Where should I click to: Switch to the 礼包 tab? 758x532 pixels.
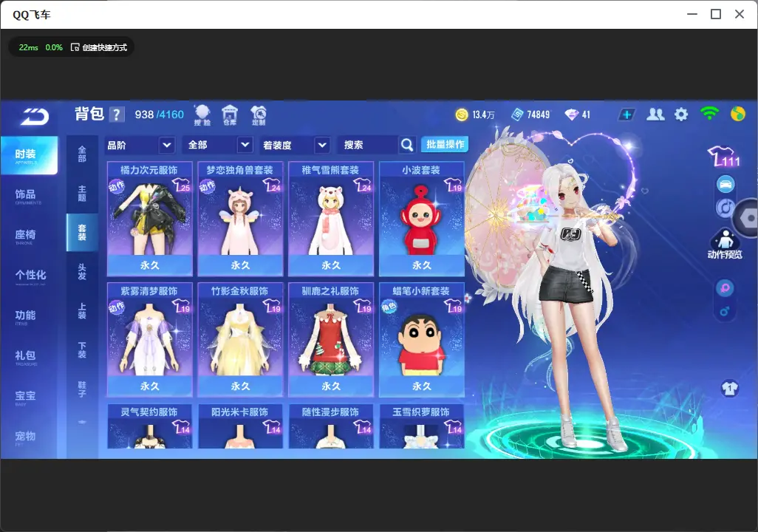click(29, 357)
